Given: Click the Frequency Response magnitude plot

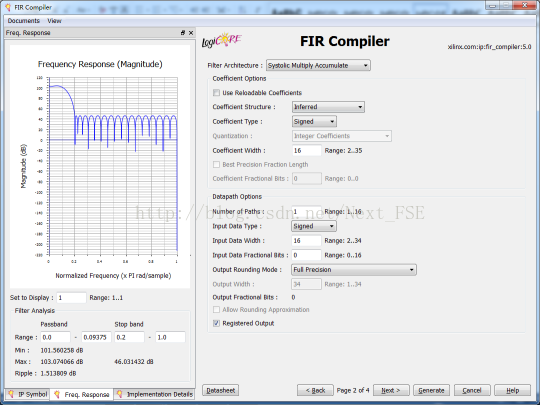Looking at the screenshot, I should tap(113, 166).
